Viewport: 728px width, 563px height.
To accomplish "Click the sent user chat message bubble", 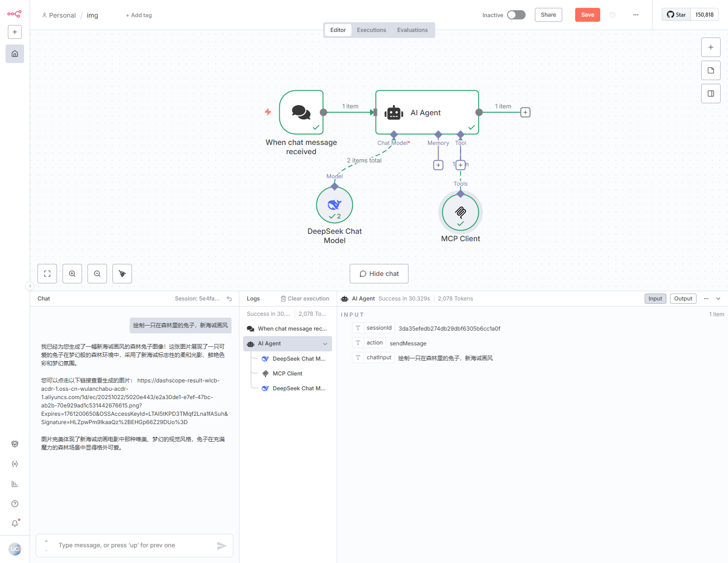I will pos(181,325).
